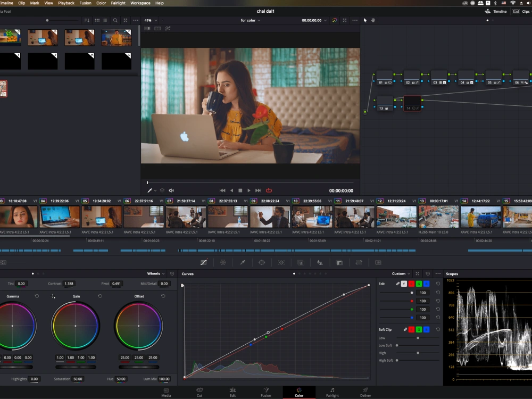Open the Workspace menu
This screenshot has width=532, height=399.
coord(140,3)
